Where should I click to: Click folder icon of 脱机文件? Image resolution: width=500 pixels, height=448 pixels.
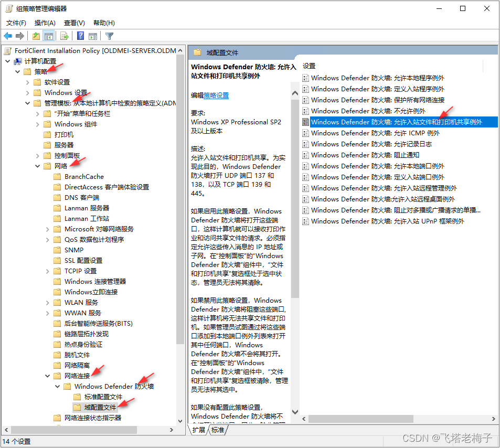click(x=57, y=355)
